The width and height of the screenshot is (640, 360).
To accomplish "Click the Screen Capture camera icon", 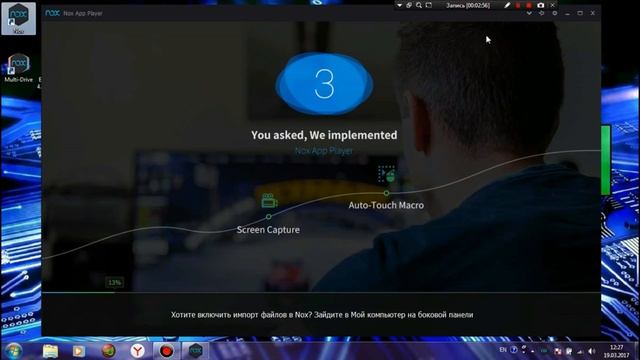I will [x=269, y=200].
